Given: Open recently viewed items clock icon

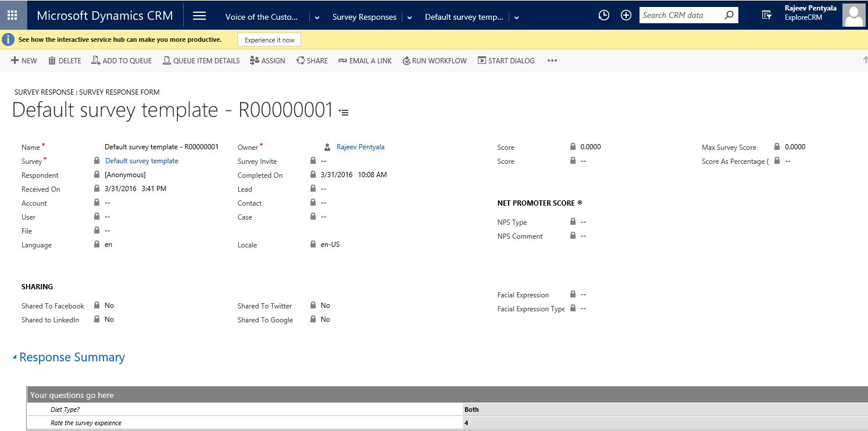Looking at the screenshot, I should 604,16.
